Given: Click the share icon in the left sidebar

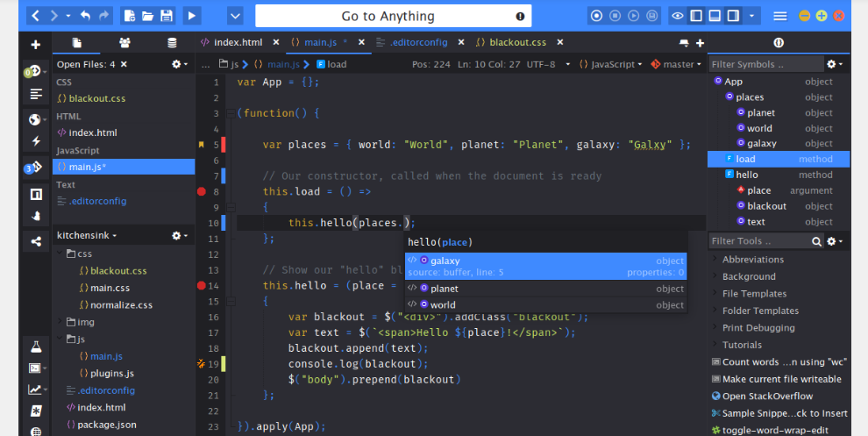Looking at the screenshot, I should (x=36, y=241).
